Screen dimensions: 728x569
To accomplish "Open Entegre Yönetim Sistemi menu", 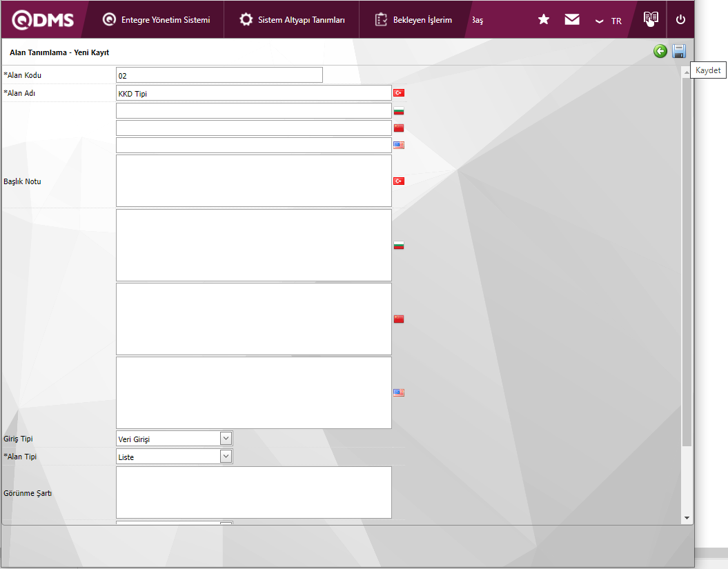I will coord(156,19).
